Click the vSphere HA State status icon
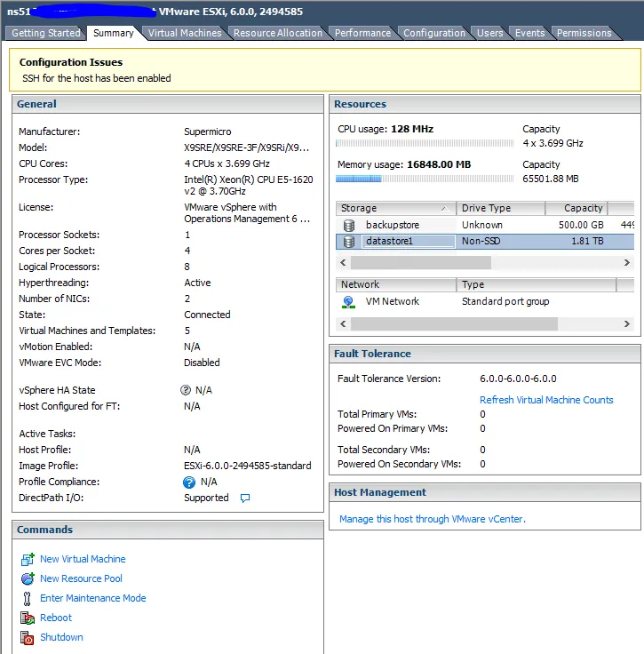 186,390
